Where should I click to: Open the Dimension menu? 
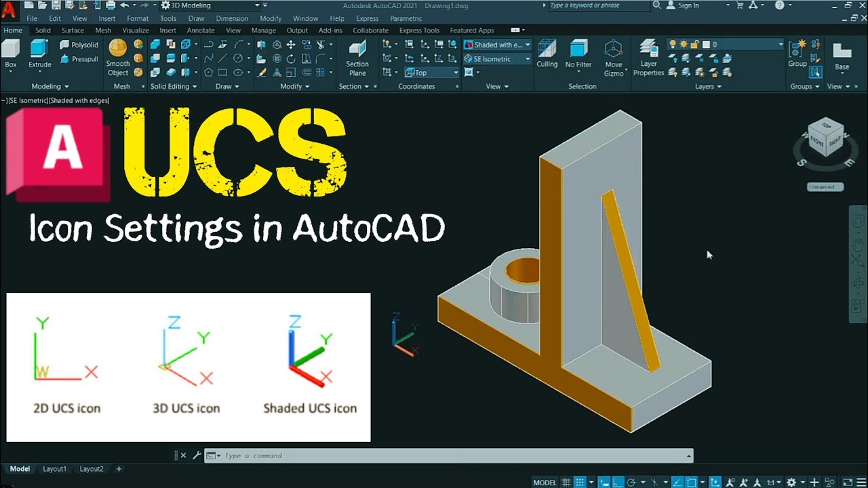[x=232, y=18]
